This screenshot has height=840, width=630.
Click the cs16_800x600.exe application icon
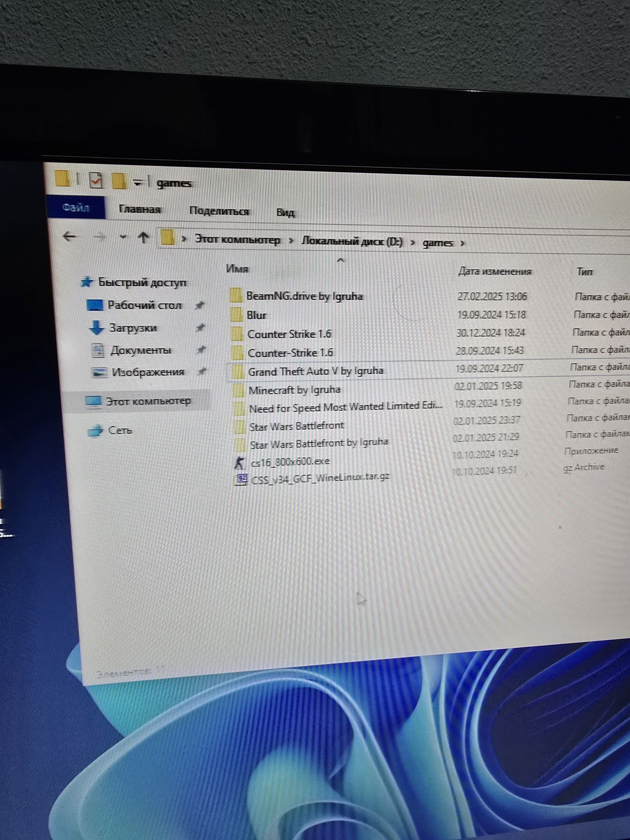pos(240,463)
